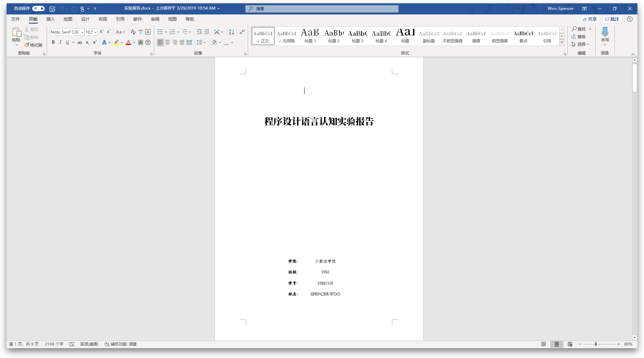Open the phonetic guide (wén) tool

141,32
